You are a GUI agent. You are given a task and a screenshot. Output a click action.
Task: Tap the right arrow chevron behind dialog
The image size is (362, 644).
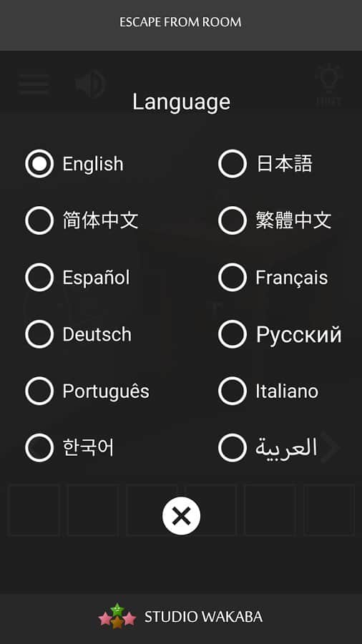(x=331, y=448)
